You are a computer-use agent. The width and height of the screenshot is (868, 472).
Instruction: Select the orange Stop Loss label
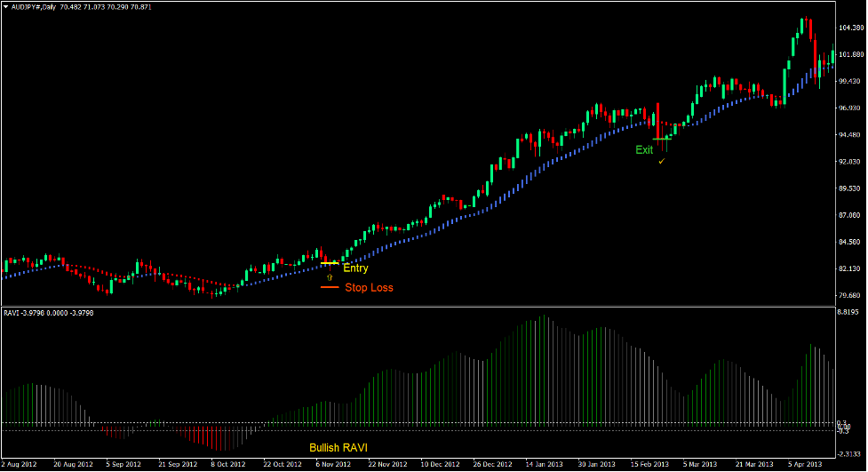(369, 287)
